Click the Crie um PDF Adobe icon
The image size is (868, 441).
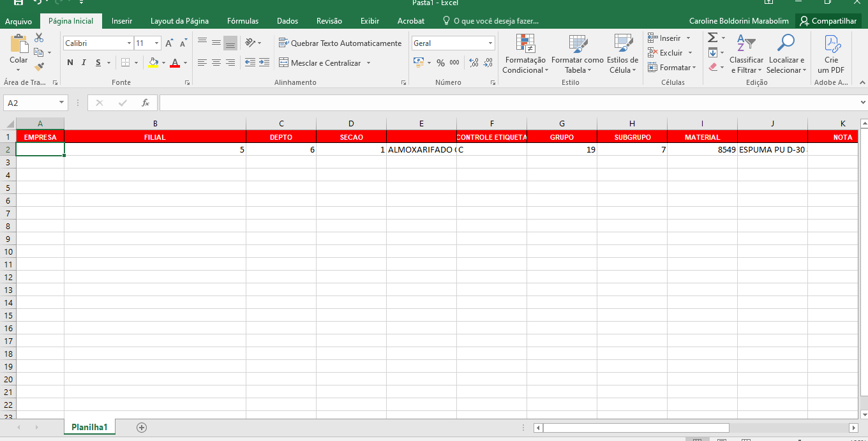[x=831, y=55]
